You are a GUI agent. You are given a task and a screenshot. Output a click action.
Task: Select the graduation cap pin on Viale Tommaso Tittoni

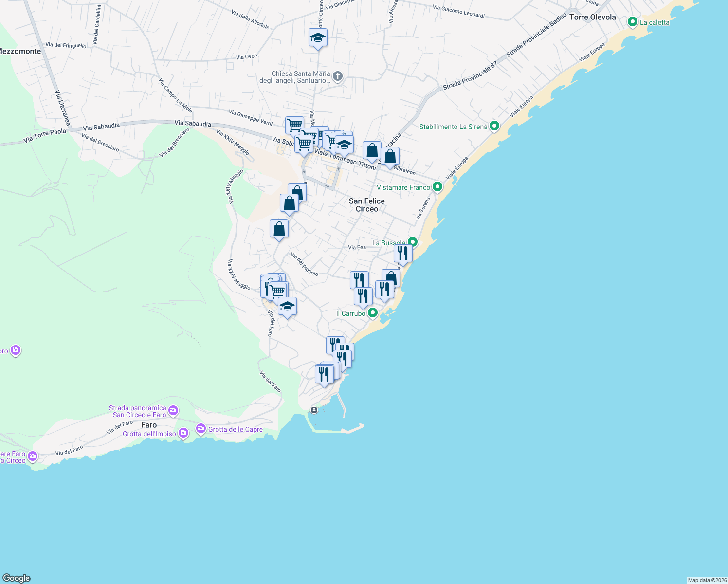(x=344, y=145)
